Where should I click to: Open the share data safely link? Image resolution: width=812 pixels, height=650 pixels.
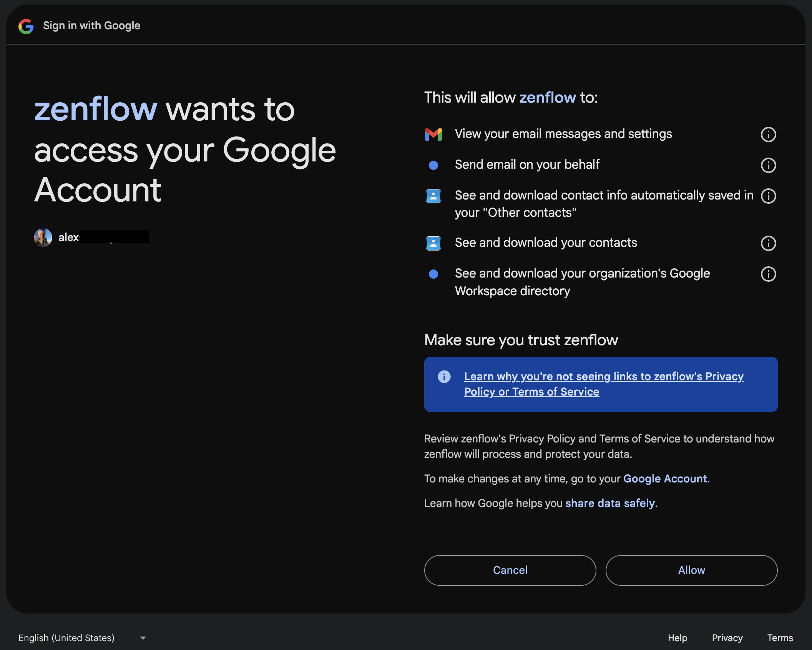tap(610, 503)
